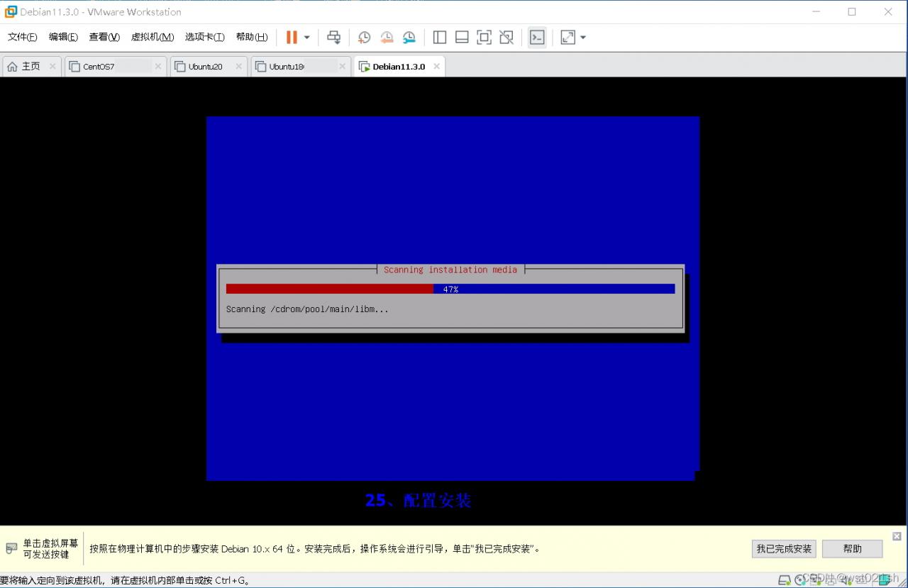908x588 pixels.
Task: Close the Ubuntu20 tab
Action: coord(238,67)
